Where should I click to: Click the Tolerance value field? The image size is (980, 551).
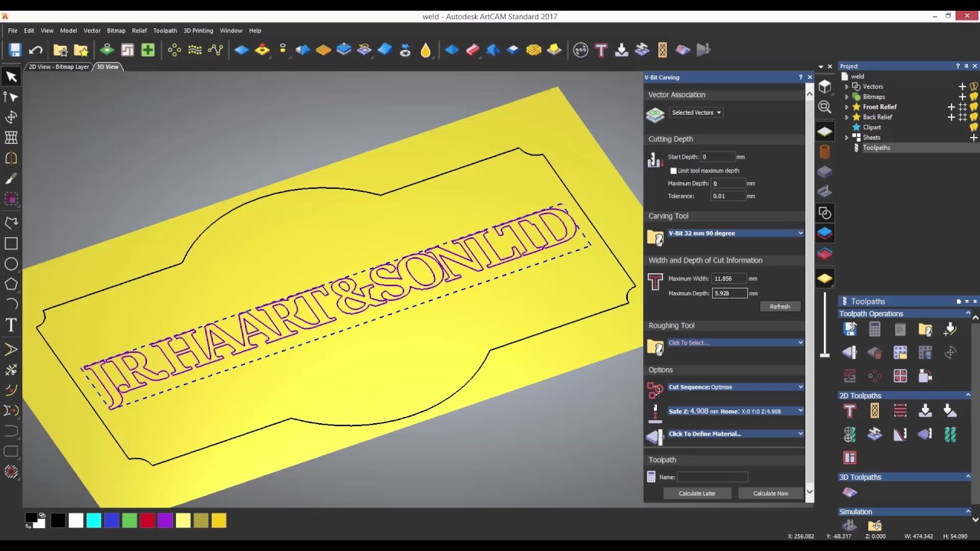(x=728, y=196)
